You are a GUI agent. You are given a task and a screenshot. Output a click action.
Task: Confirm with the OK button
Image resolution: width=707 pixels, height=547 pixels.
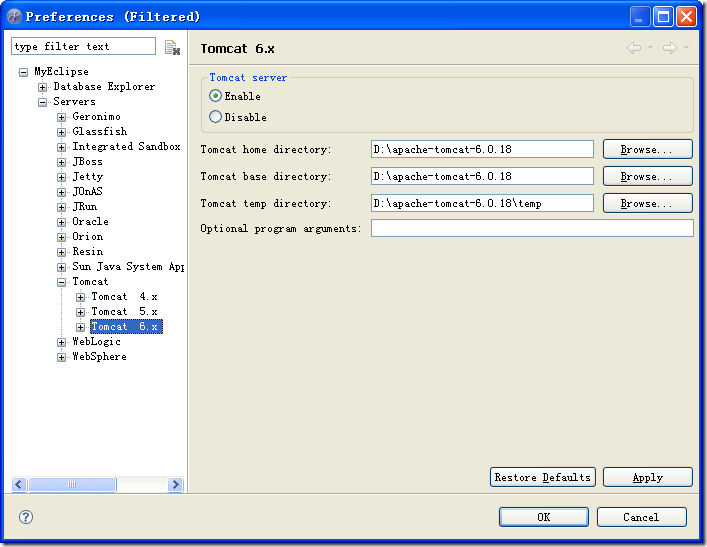click(543, 517)
